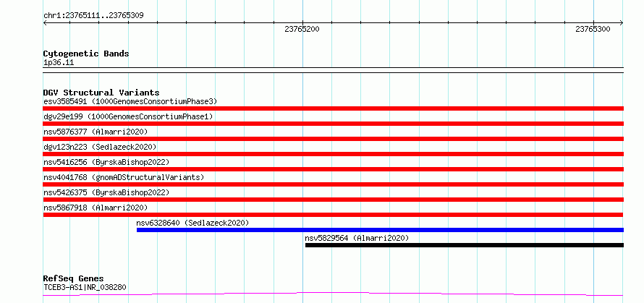Open the esv3585491 variant label

pos(130,101)
